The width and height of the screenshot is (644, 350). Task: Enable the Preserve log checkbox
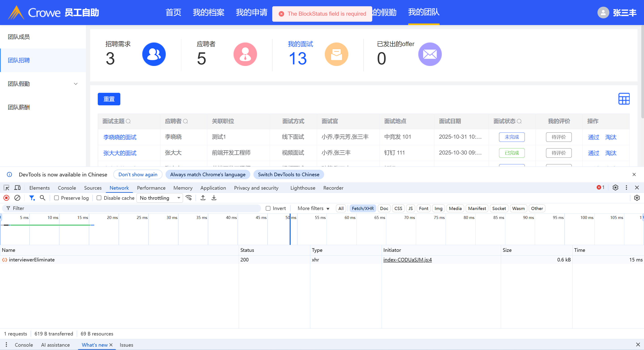[57, 198]
